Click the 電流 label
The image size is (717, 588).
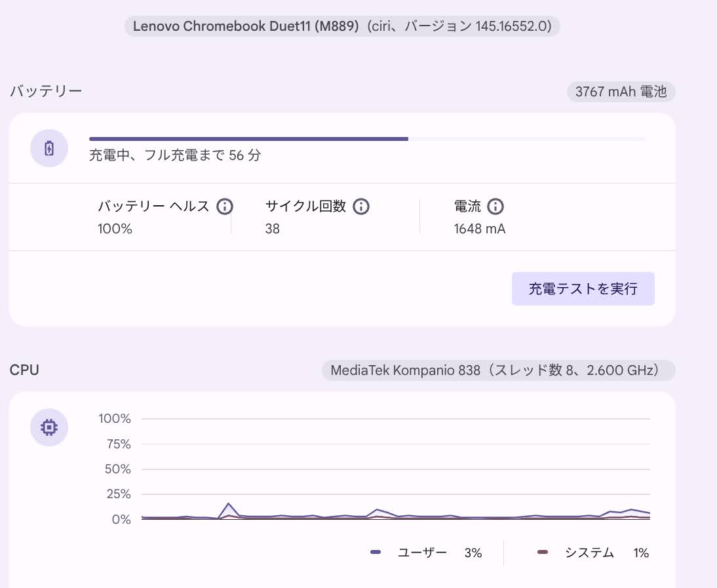point(467,206)
